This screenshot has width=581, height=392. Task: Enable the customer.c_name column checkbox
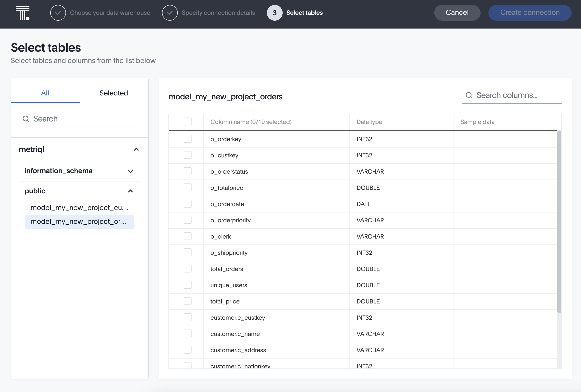[x=188, y=333]
